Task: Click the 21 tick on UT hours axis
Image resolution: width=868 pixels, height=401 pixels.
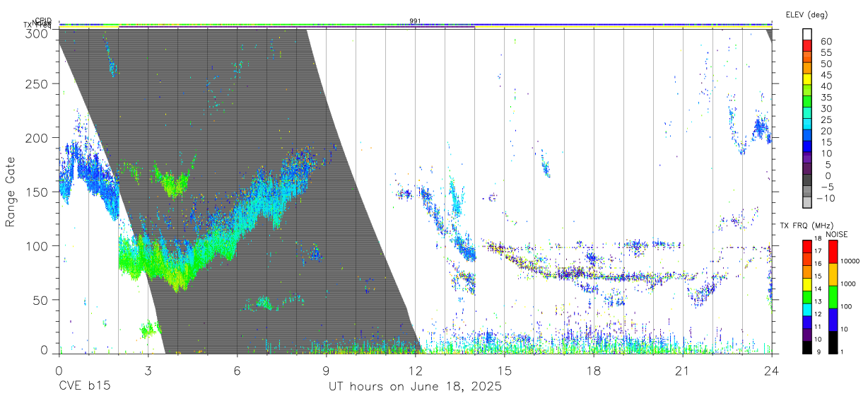Action: (682, 371)
